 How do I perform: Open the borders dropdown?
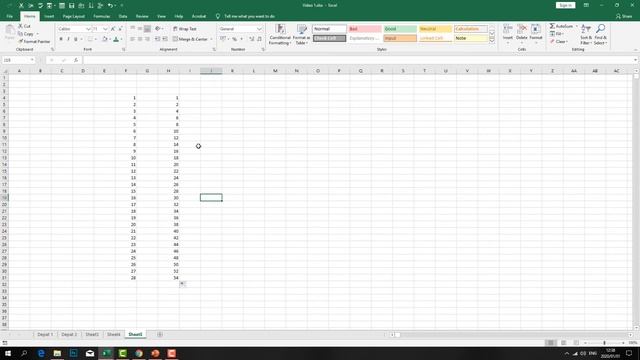click(96, 39)
